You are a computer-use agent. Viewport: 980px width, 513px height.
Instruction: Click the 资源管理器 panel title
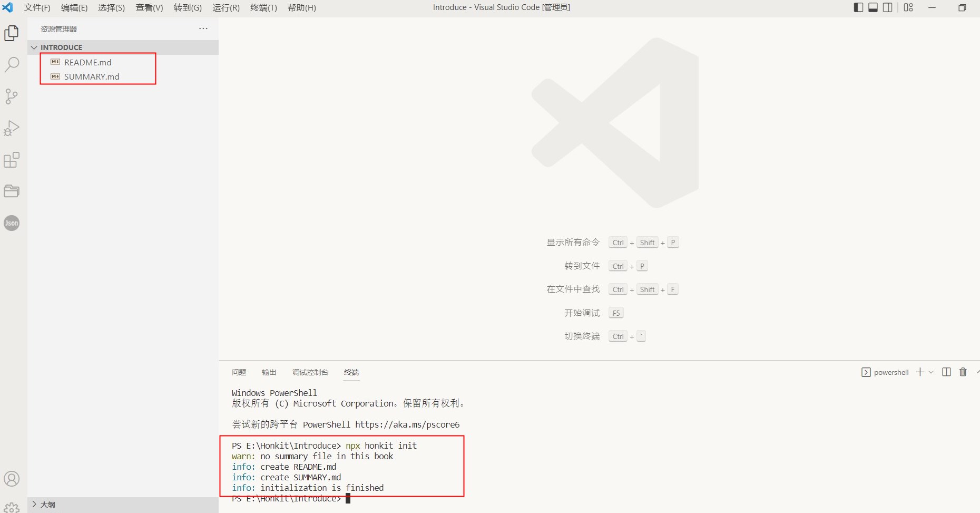[x=58, y=29]
